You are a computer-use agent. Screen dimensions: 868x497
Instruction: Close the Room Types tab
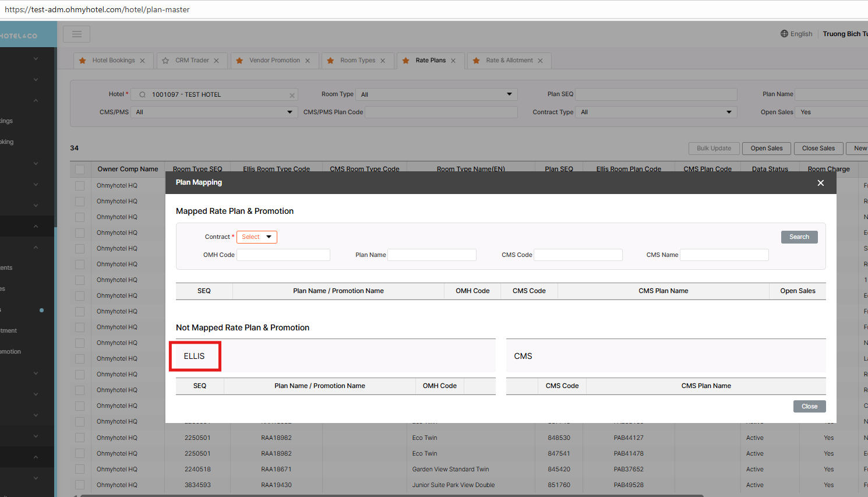383,61
